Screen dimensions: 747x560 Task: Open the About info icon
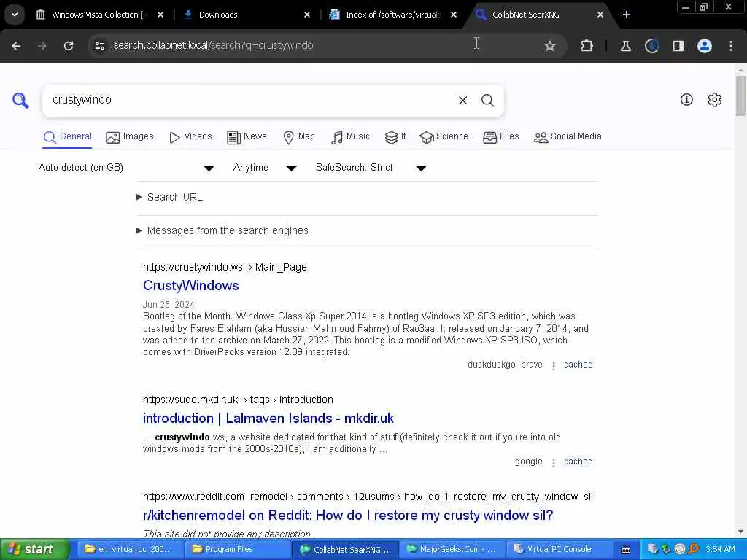[x=686, y=99]
